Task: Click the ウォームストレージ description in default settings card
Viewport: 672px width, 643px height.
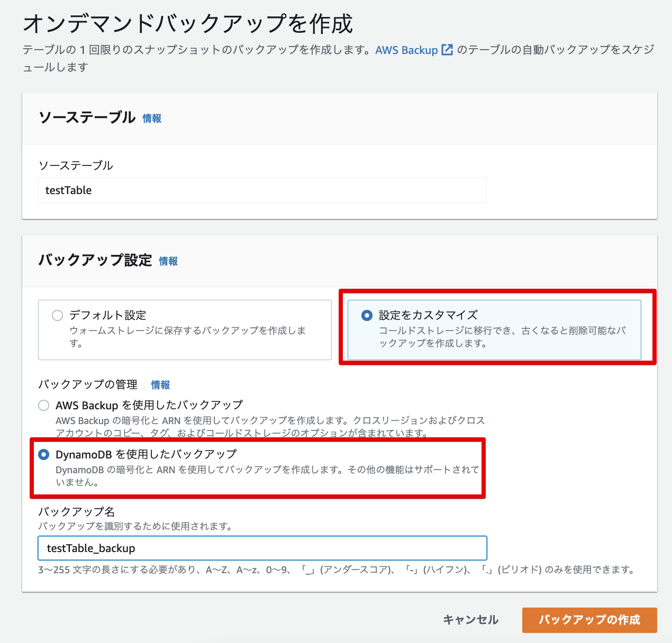Action: coord(187,336)
